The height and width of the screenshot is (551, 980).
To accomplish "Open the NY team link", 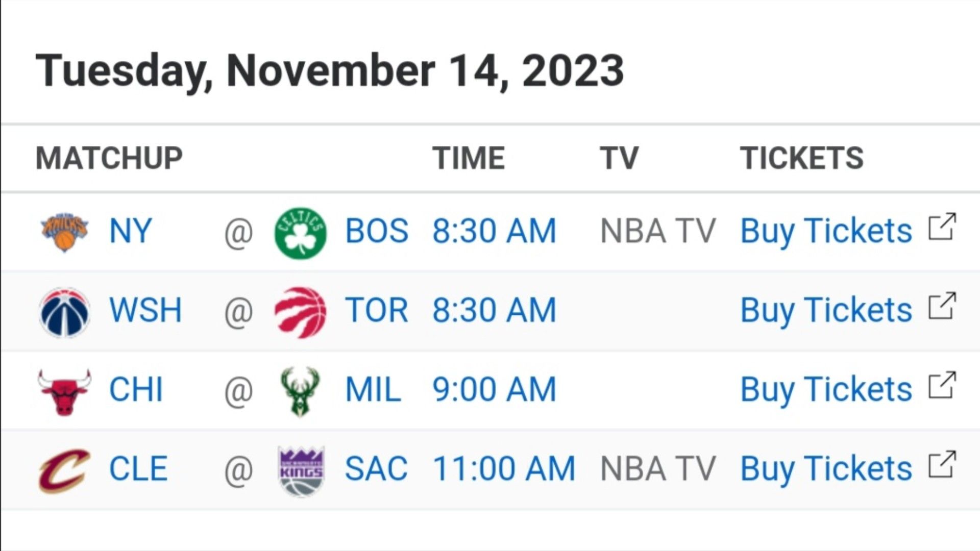I will pos(131,231).
